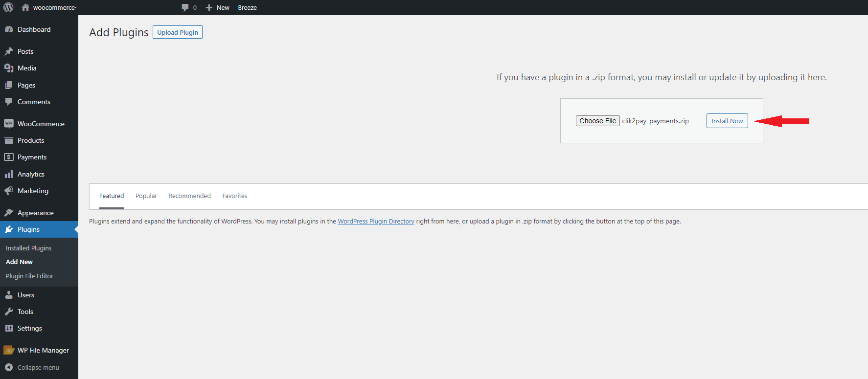Click the Payments dollar icon
Image resolution: width=868 pixels, height=379 pixels.
pos(9,157)
